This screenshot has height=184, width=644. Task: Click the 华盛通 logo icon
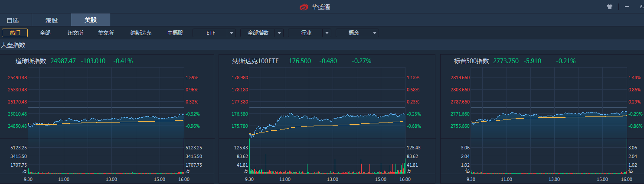tap(304, 7)
